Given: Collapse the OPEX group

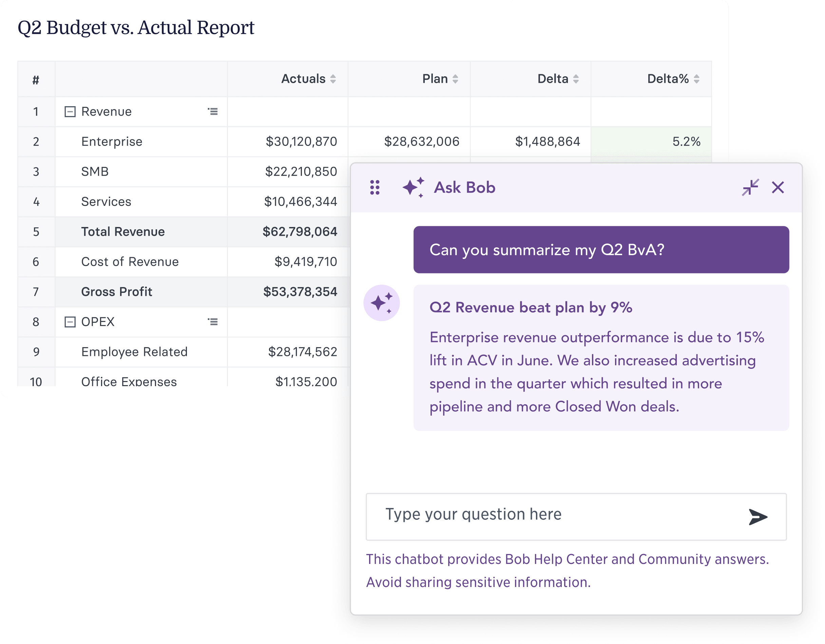Looking at the screenshot, I should coord(70,322).
